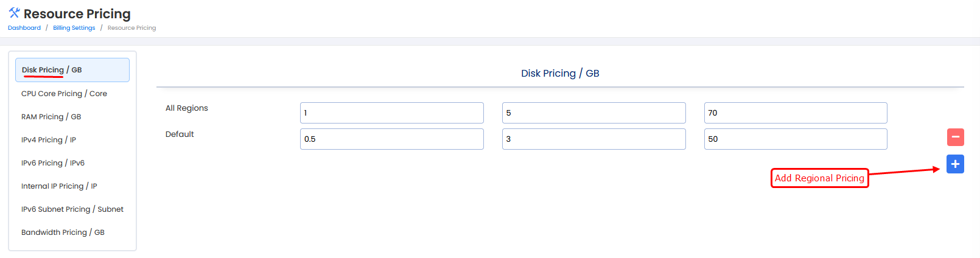Image resolution: width=980 pixels, height=258 pixels.
Task: Edit the Default field containing 0.5
Action: point(391,139)
